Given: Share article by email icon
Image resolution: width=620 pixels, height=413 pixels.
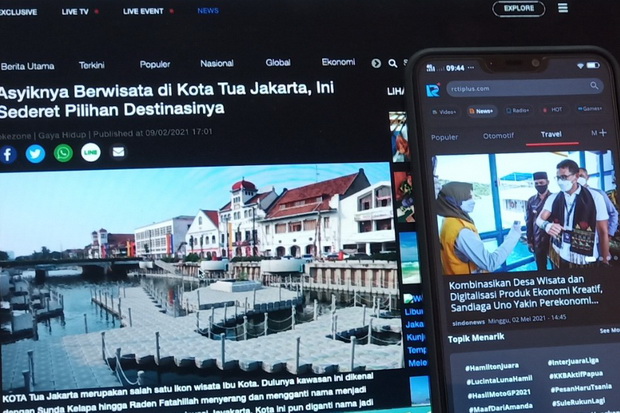Looking at the screenshot, I should click(118, 152).
